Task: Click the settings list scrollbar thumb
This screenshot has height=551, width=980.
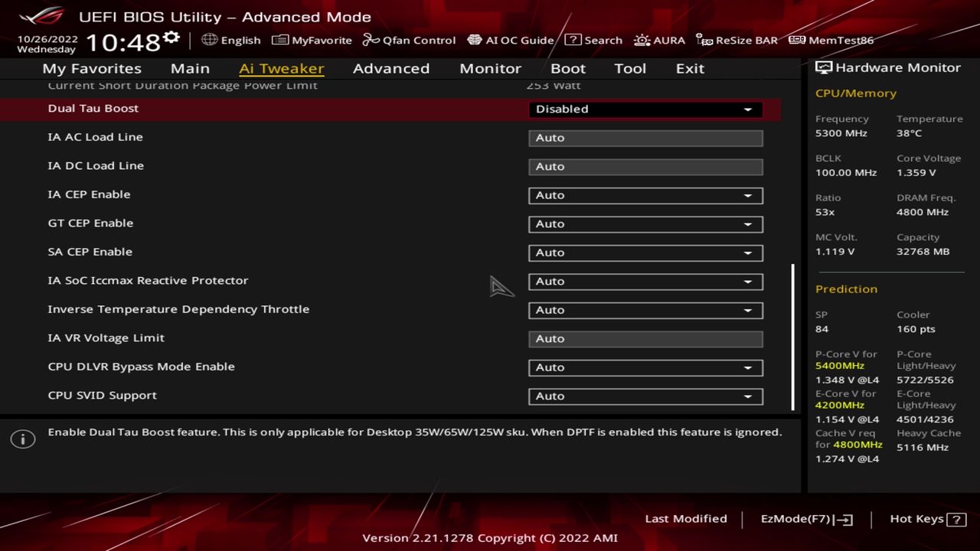Action: coord(792,336)
